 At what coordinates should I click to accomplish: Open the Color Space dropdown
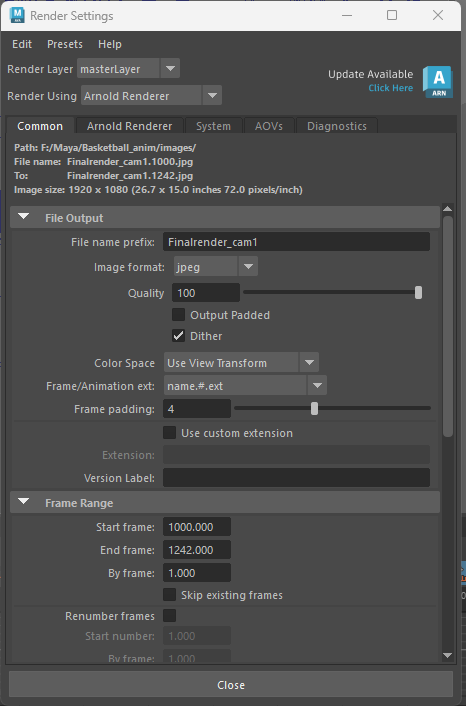(241, 362)
